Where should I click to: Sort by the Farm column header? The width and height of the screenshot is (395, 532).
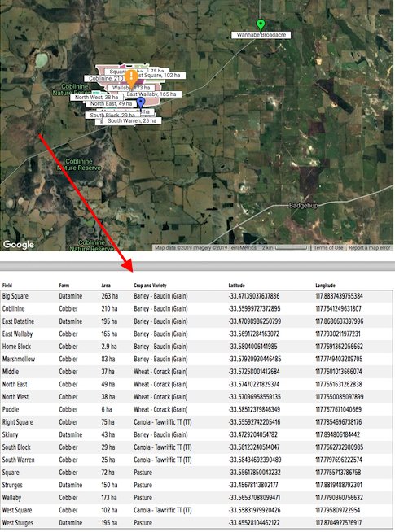pyautogui.click(x=64, y=286)
